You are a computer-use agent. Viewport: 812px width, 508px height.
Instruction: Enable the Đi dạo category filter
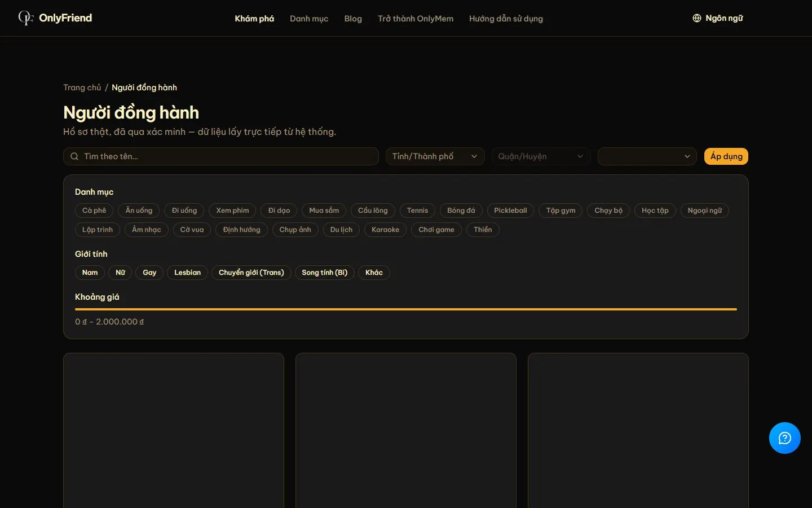click(279, 211)
